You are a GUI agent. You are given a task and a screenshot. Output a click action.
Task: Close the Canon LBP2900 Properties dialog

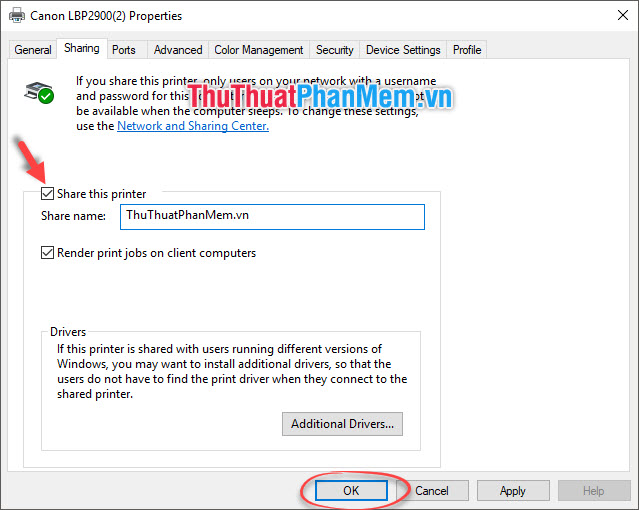(x=622, y=15)
